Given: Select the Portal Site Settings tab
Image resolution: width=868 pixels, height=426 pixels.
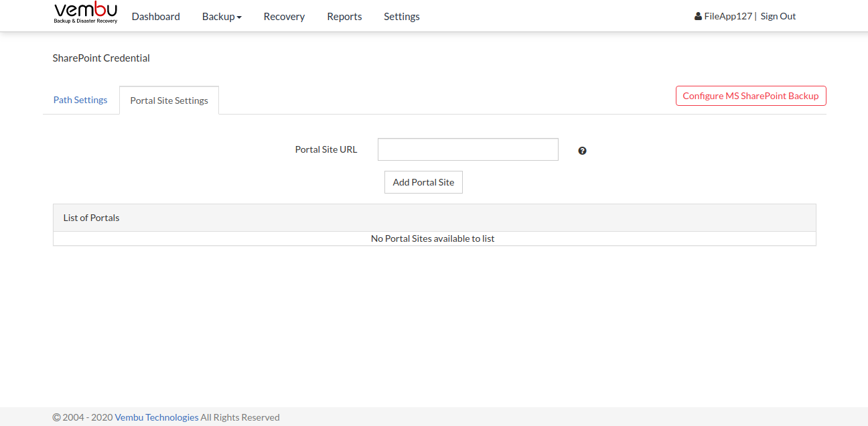Looking at the screenshot, I should [x=169, y=100].
